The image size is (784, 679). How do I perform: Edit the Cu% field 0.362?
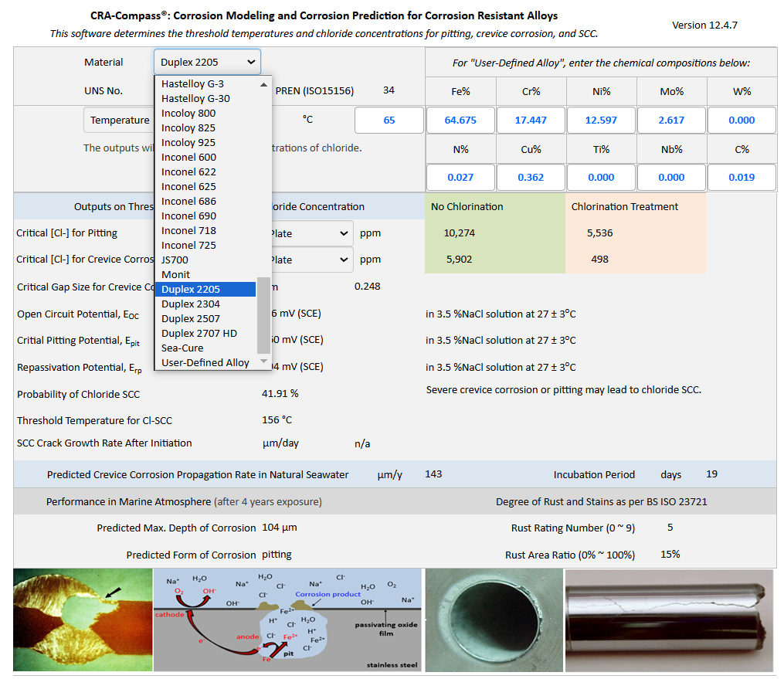click(x=531, y=178)
